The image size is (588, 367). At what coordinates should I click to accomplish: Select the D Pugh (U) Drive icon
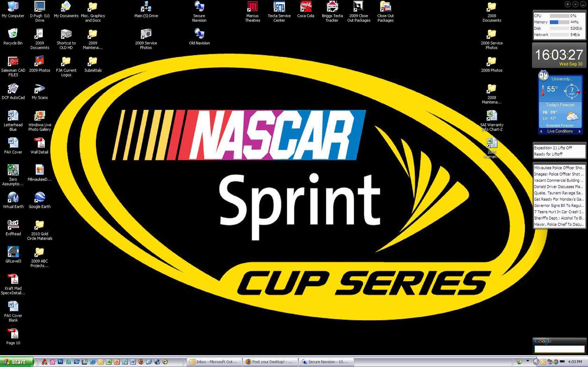tap(40, 12)
